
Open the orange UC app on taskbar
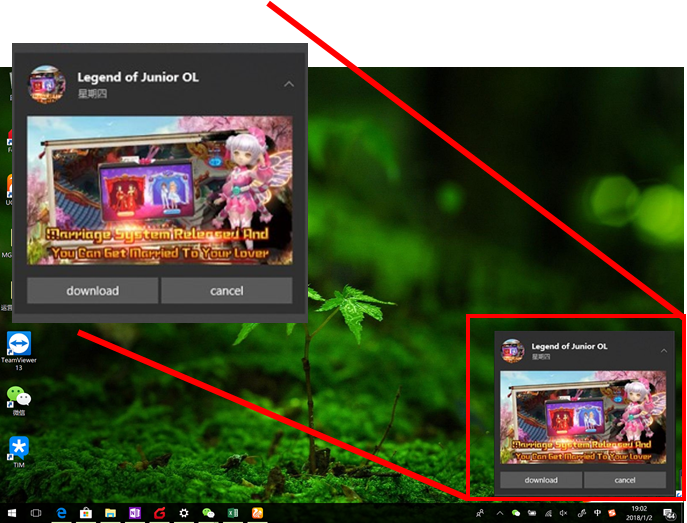point(258,513)
